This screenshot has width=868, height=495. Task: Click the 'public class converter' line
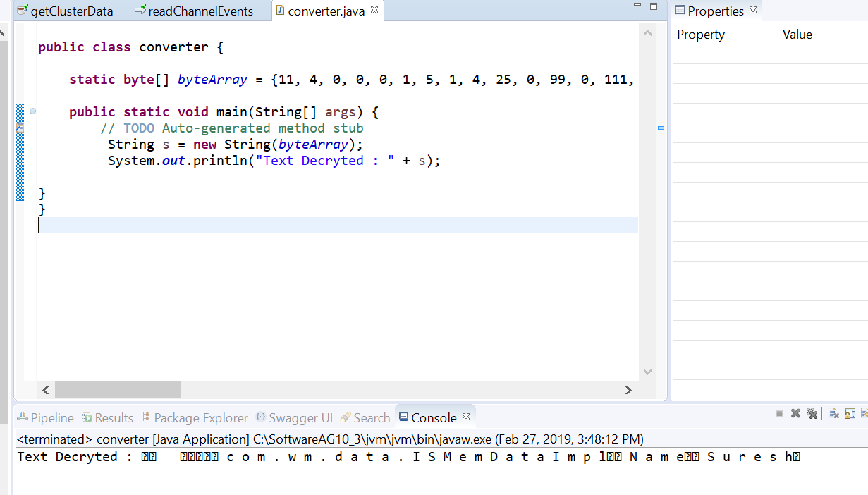click(x=132, y=47)
